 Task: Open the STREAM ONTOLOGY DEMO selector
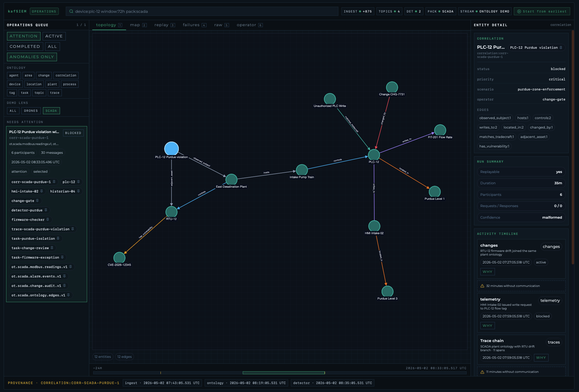485,12
